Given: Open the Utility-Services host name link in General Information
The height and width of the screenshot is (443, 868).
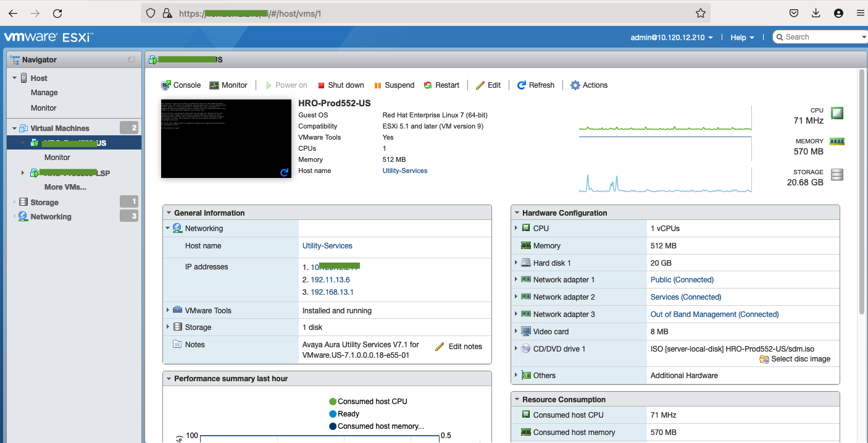Looking at the screenshot, I should pos(327,246).
